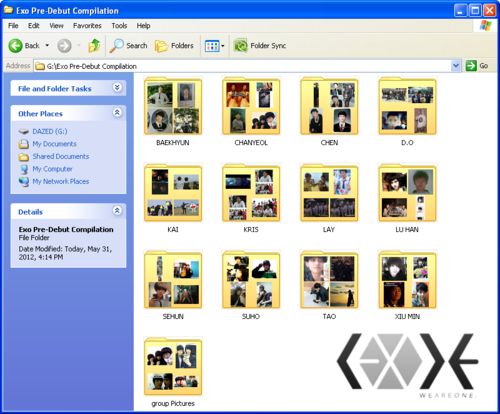Click the LU HAN folder name label
This screenshot has width=500, height=414.
407,230
